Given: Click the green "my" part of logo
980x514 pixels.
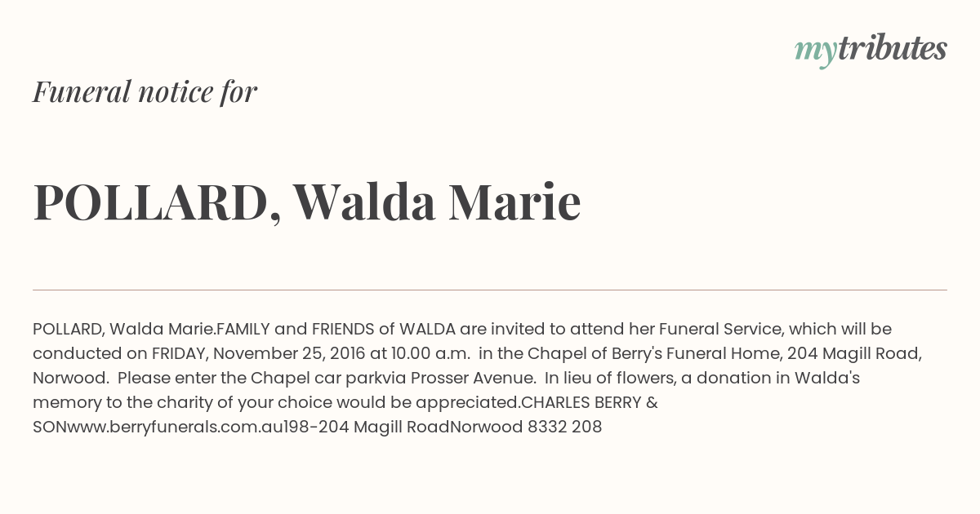Looking at the screenshot, I should 816,53.
